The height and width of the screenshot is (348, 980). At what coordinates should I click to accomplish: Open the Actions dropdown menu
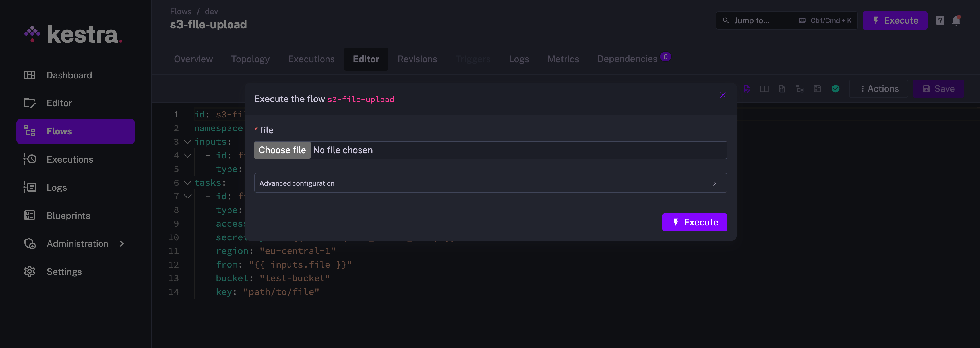click(x=879, y=89)
